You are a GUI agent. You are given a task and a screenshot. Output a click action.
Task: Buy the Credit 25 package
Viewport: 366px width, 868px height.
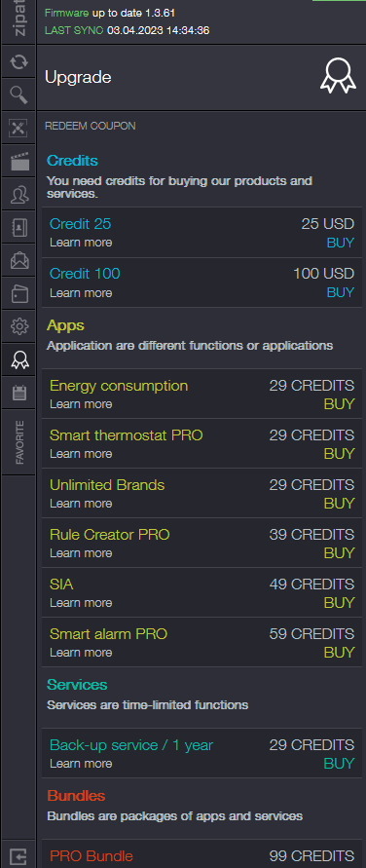point(341,243)
